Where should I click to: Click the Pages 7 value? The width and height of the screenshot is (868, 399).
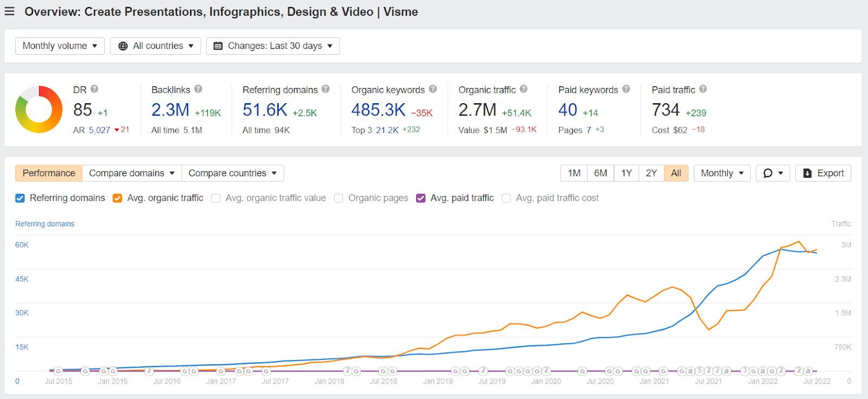[x=589, y=130]
